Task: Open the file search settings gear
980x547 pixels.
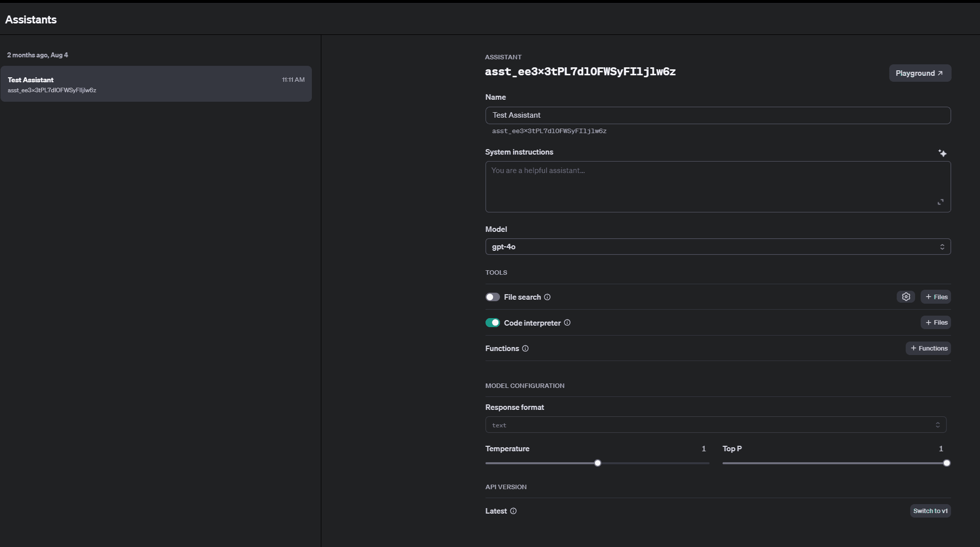Action: pos(906,296)
